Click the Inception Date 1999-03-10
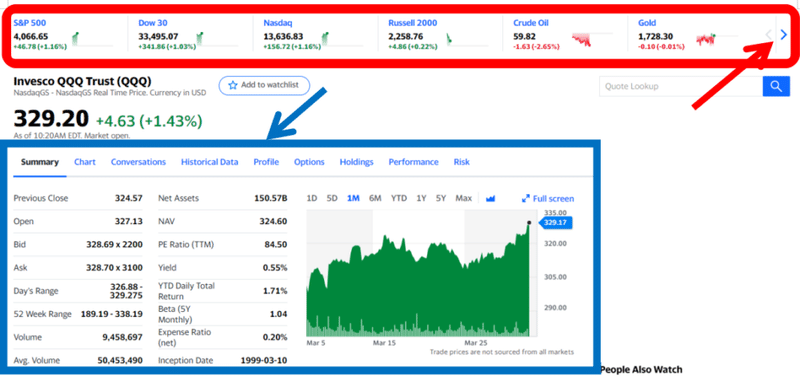The height and width of the screenshot is (376, 800). click(264, 361)
